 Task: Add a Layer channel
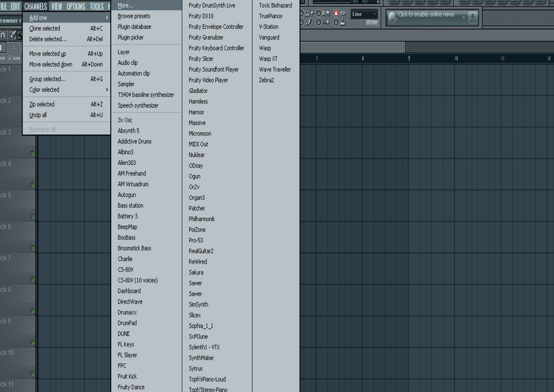click(x=147, y=52)
